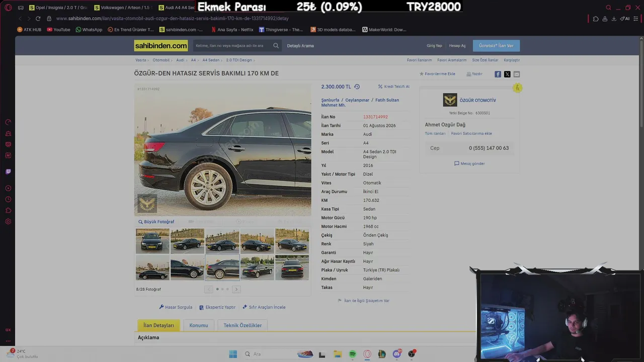Open the Ana Sayfa - Netflix bookmark
644x362 pixels.
[x=232, y=30]
